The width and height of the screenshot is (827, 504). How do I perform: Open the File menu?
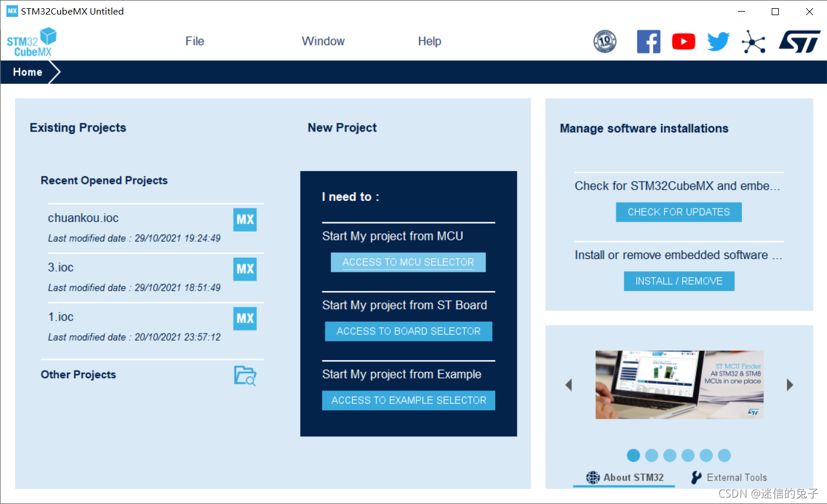tap(194, 41)
